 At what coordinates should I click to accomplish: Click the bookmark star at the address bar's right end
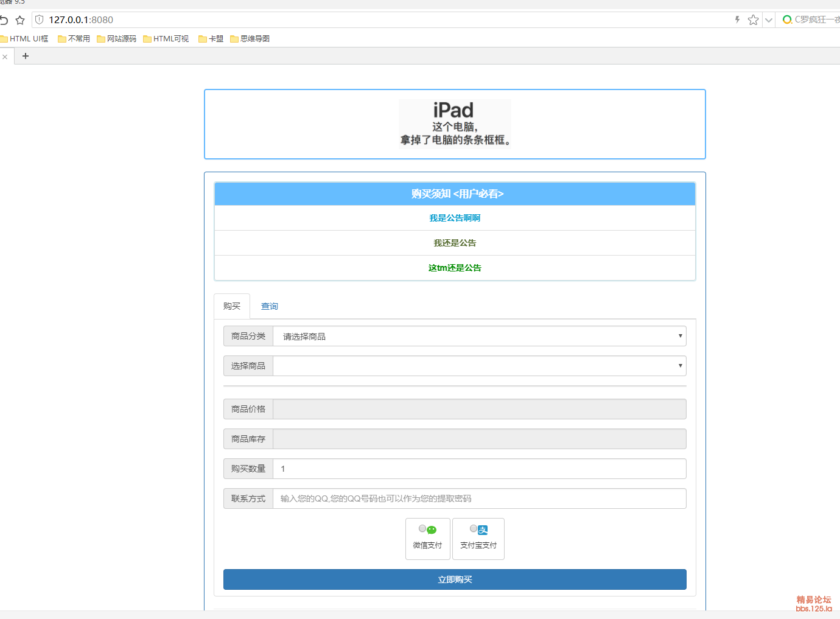coord(753,20)
